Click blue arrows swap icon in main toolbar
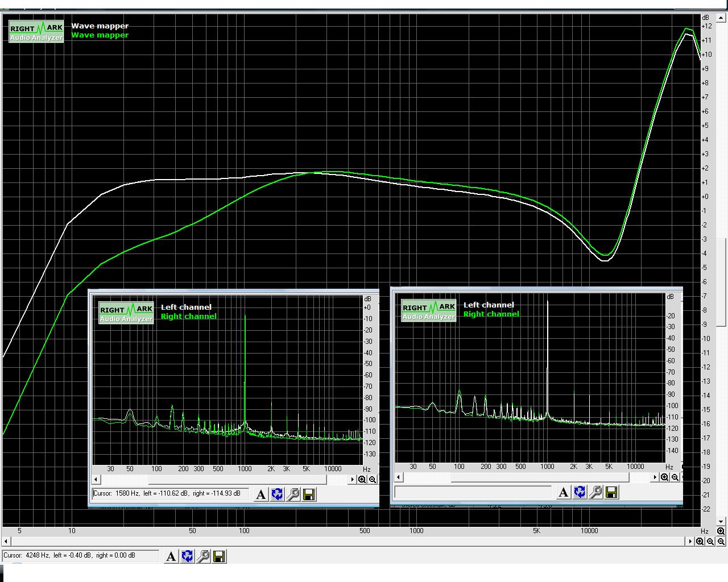 [187, 556]
